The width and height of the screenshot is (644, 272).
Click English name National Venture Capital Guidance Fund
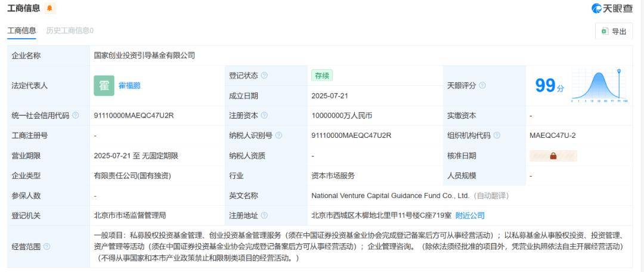390,196
